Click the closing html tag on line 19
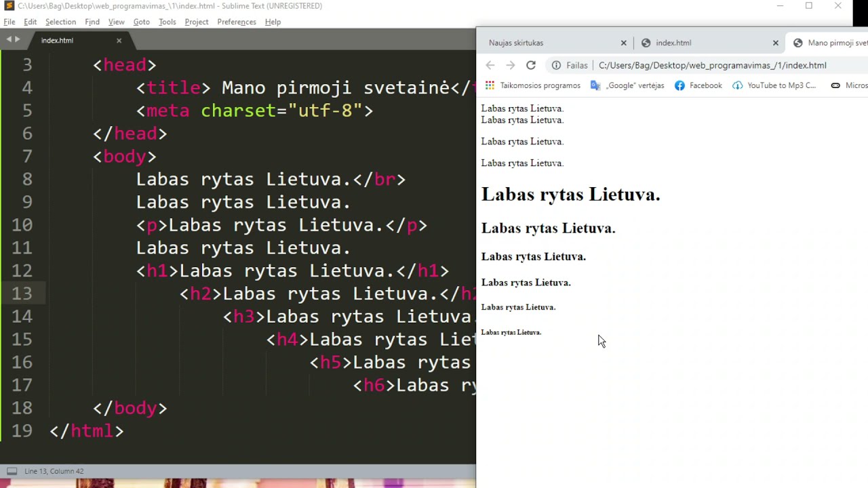 86,431
